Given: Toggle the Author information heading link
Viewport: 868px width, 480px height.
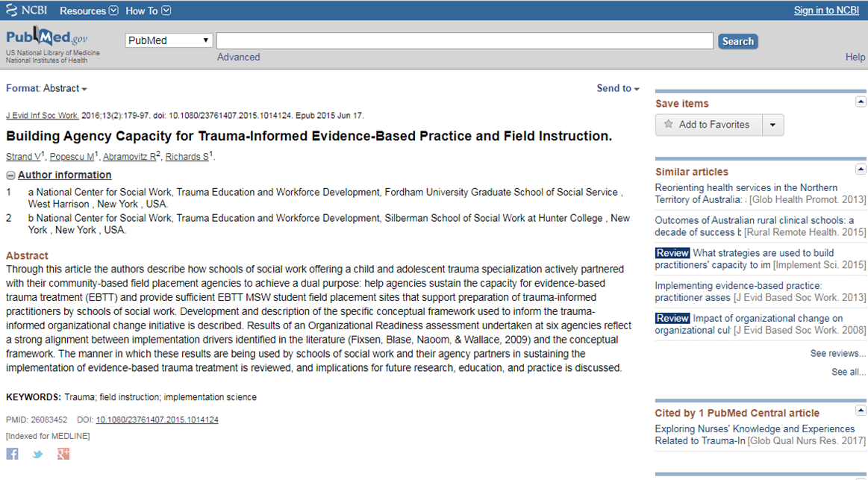Looking at the screenshot, I should (x=64, y=175).
